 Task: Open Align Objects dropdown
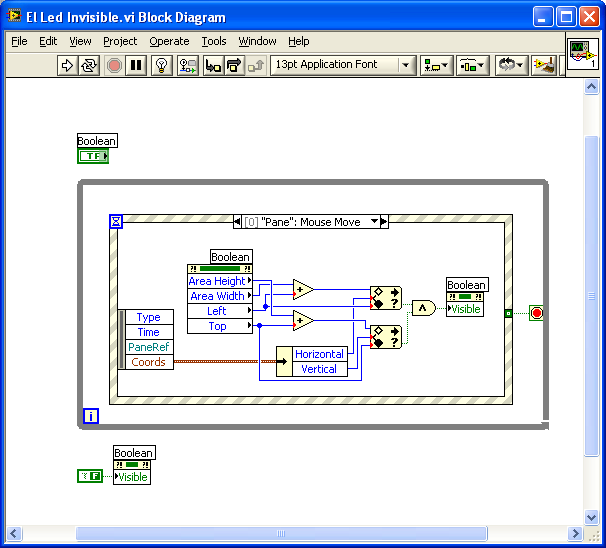pos(436,65)
